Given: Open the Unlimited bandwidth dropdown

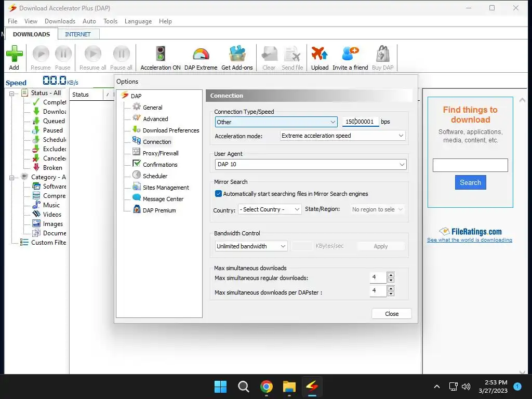Looking at the screenshot, I should point(251,246).
